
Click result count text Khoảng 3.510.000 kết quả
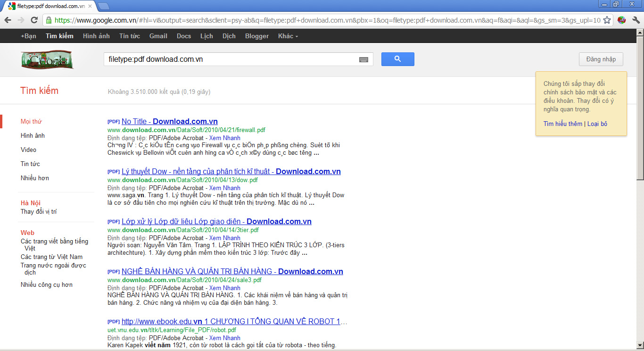[159, 92]
